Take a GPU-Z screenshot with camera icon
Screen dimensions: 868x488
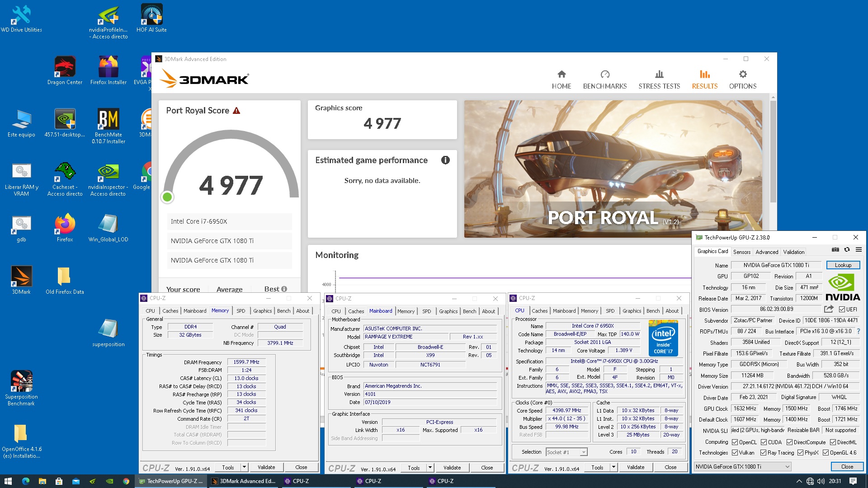(835, 250)
